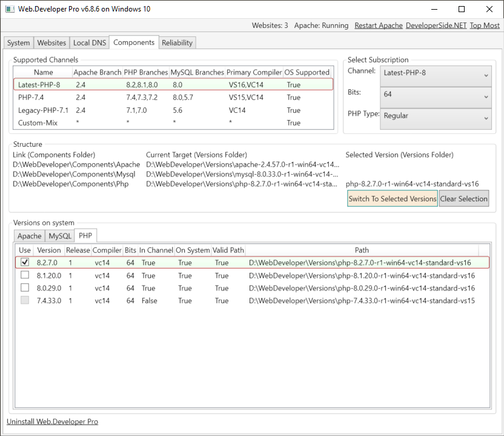
Task: Click path php-7.4.33.0-r1-win64-vc14-standard-vs15
Action: coord(362,301)
